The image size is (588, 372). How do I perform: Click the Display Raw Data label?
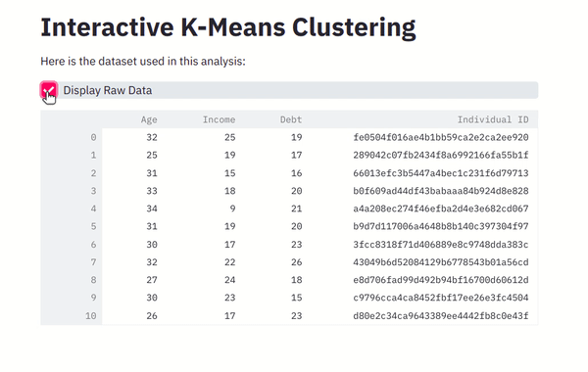point(108,90)
